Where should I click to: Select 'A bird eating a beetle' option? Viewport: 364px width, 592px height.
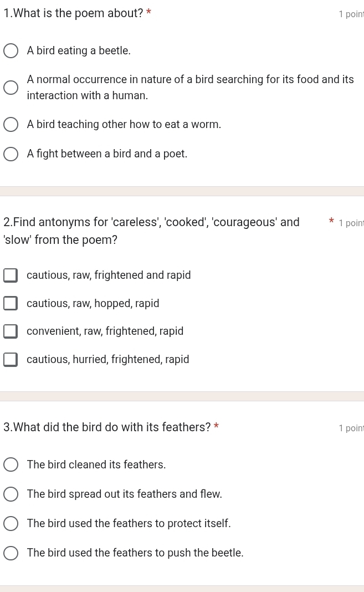[11, 52]
